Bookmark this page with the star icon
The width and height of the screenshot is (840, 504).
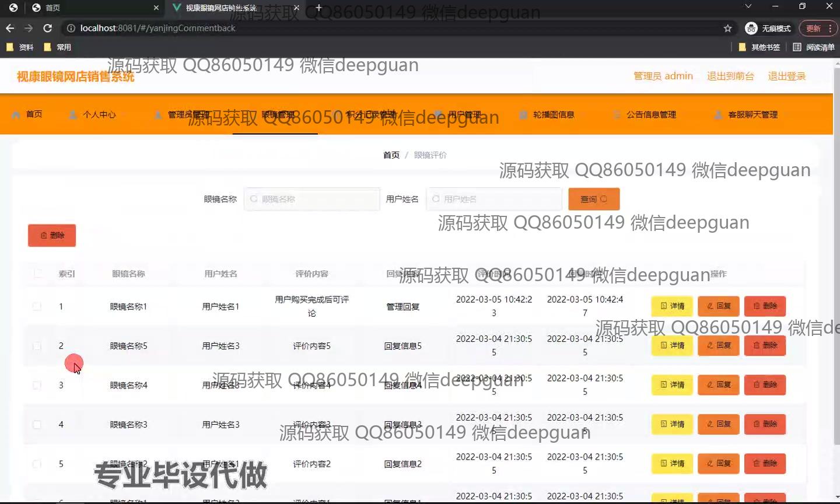pyautogui.click(x=727, y=28)
